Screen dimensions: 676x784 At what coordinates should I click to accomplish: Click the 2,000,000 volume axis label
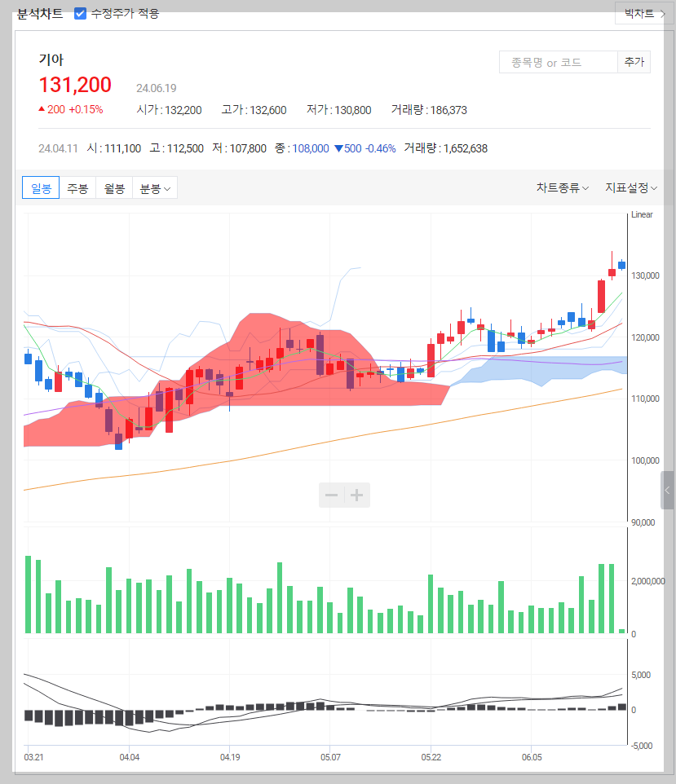click(648, 581)
